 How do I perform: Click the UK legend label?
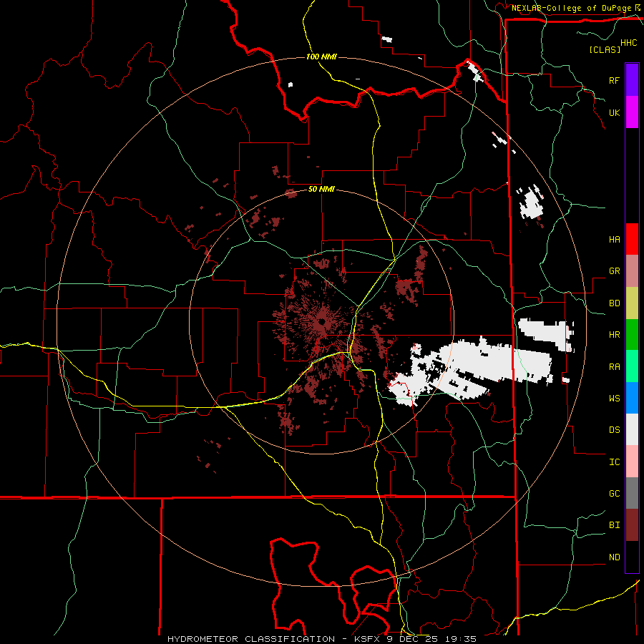[614, 112]
